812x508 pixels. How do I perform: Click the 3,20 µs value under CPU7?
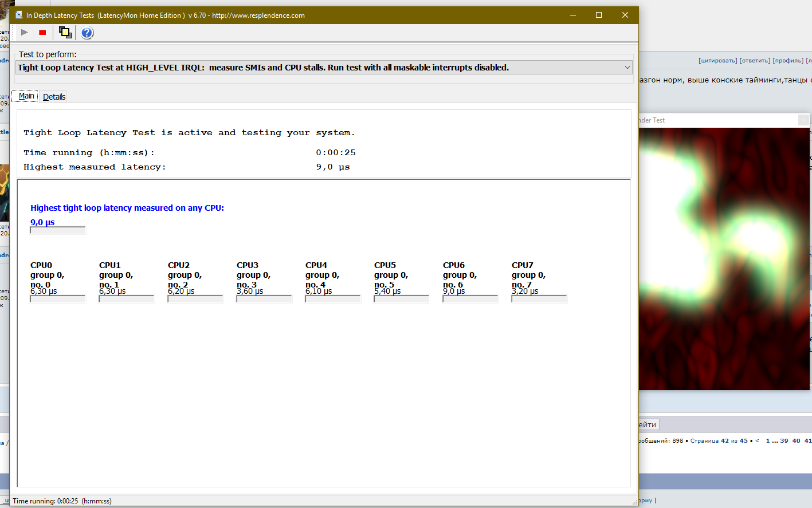coord(525,291)
